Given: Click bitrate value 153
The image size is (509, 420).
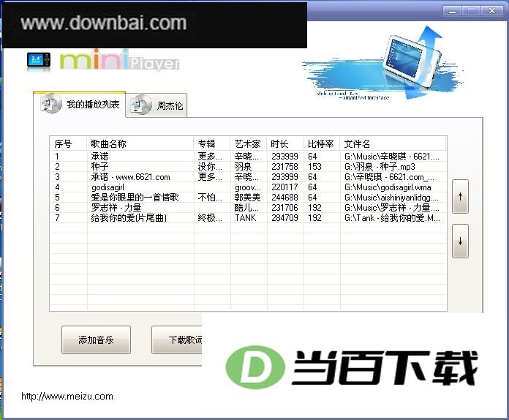Looking at the screenshot, I should pyautogui.click(x=315, y=167).
